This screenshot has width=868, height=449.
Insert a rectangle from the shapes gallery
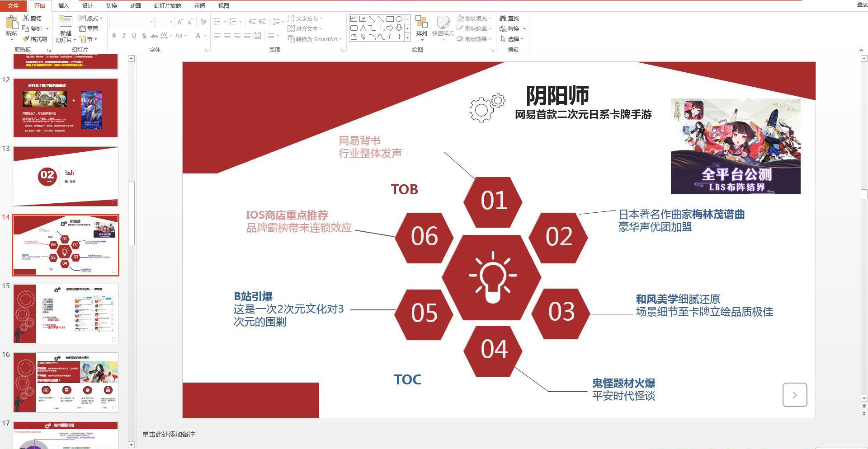click(x=390, y=18)
